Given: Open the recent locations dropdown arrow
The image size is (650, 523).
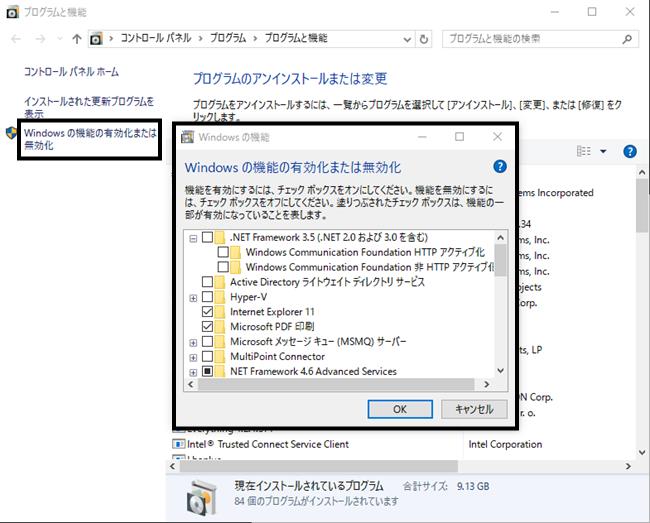Looking at the screenshot, I should (x=60, y=39).
